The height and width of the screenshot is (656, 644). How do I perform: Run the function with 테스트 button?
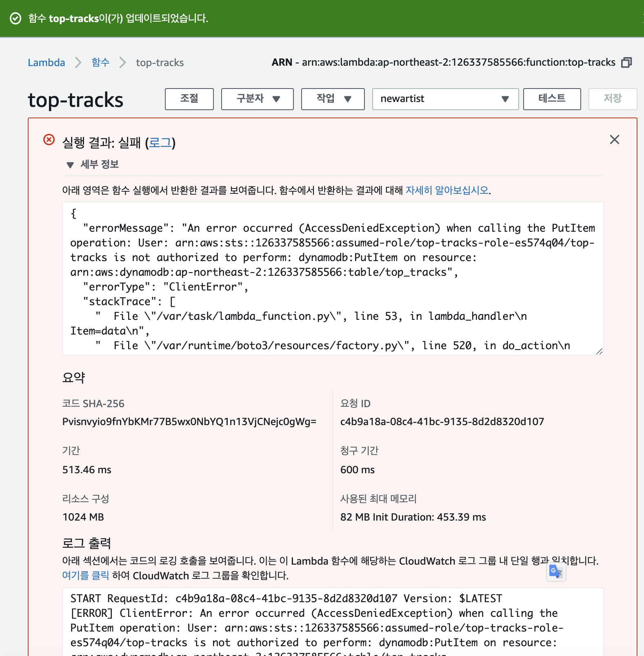pyautogui.click(x=552, y=99)
